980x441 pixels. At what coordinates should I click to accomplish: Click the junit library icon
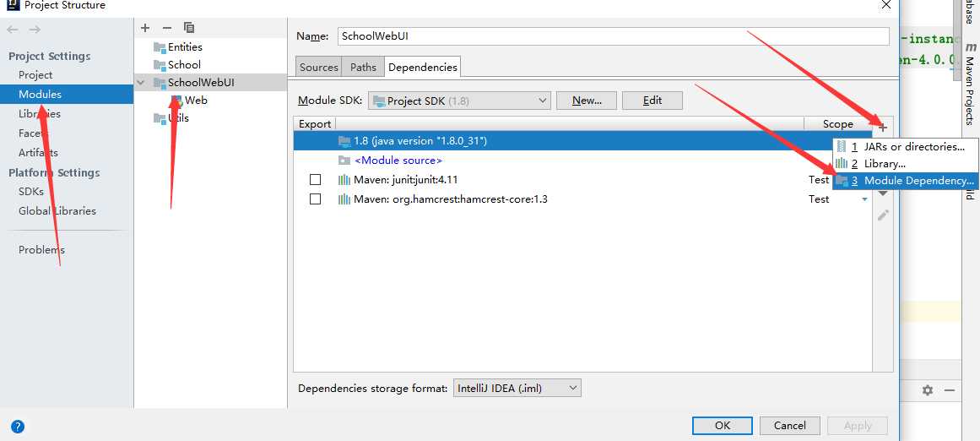pos(344,180)
